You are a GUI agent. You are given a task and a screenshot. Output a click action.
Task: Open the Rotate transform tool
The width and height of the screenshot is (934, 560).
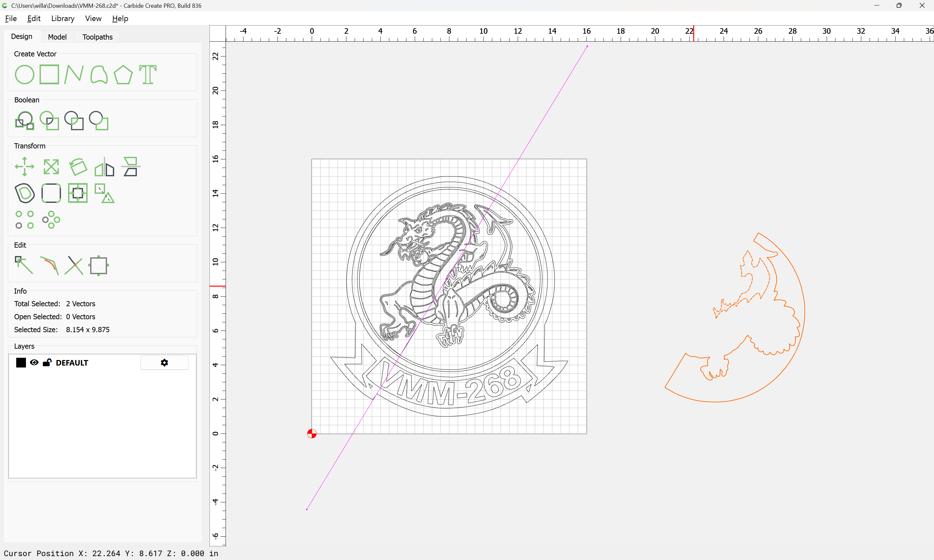coord(78,167)
